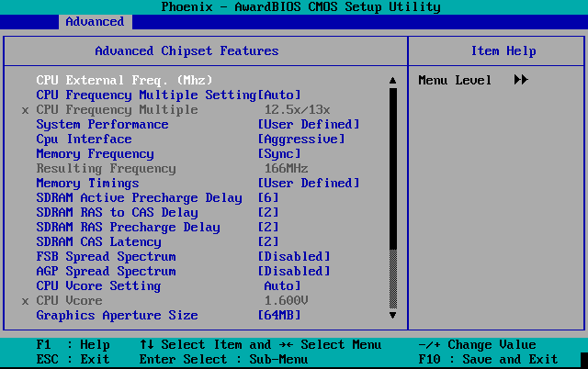Screen dimensions: 588x369
Task: Click the -/+ Change Value hint
Action: pyautogui.click(x=478, y=344)
